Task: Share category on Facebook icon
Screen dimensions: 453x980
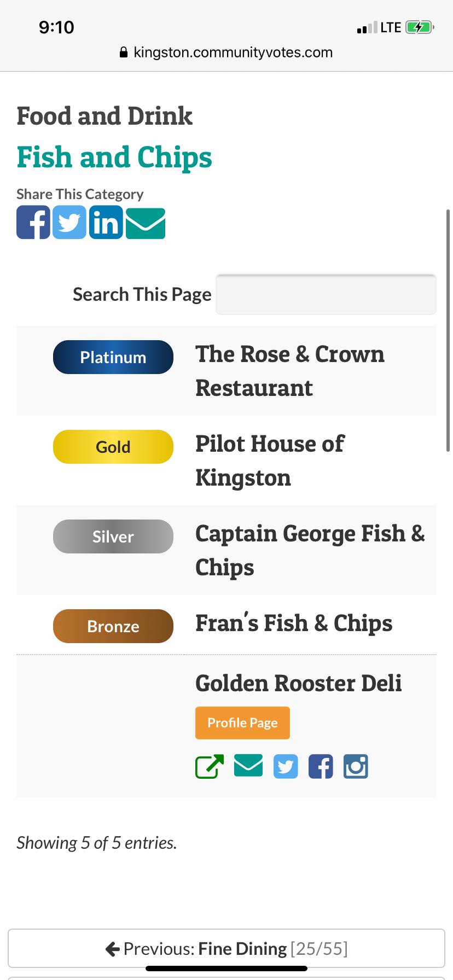Action: (x=33, y=222)
